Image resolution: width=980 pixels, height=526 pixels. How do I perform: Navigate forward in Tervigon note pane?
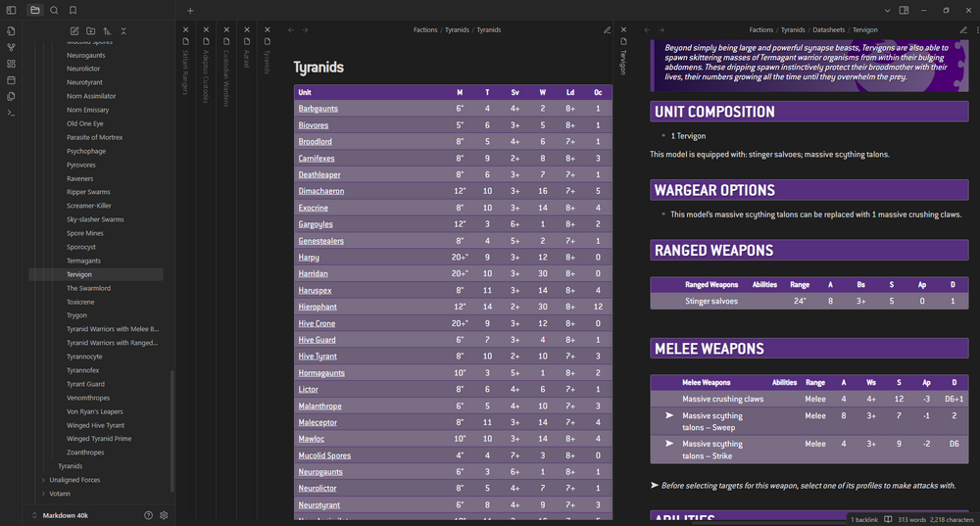coord(661,30)
